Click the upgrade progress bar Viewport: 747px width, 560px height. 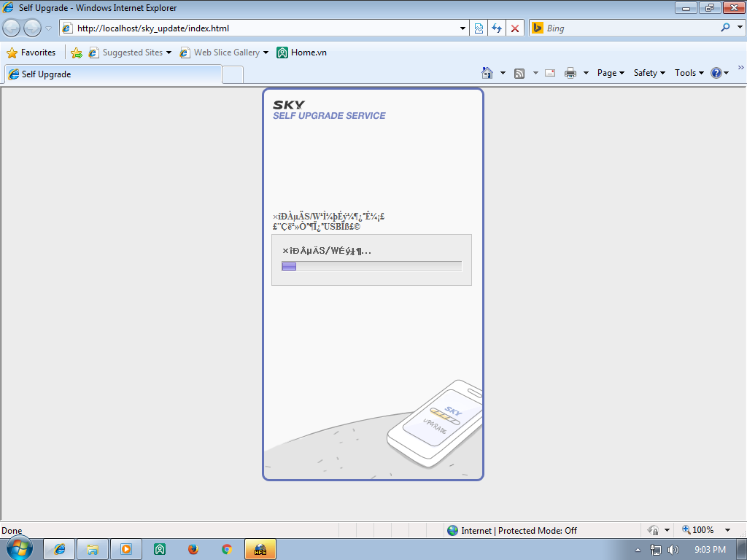371,266
